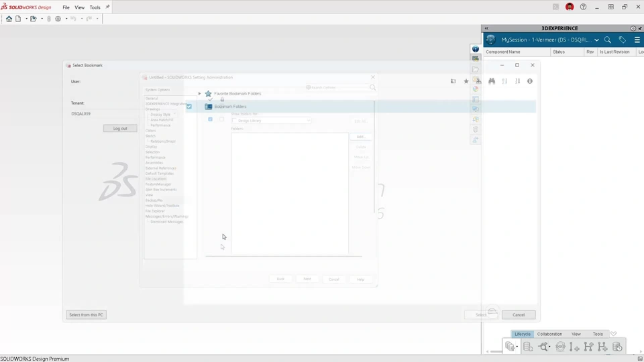
Task: Click the tile windows icon in title bar
Action: pyautogui.click(x=610, y=7)
